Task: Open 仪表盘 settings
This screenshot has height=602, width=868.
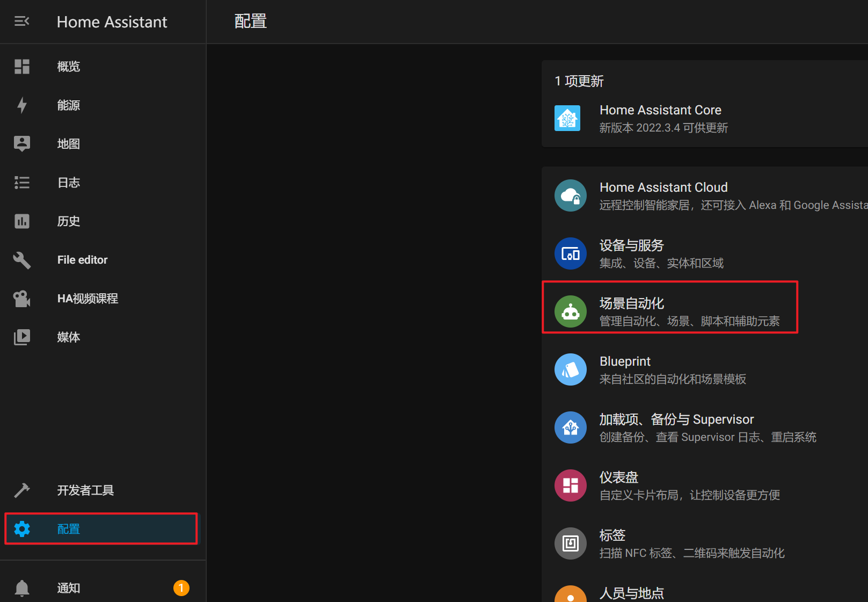Action: 705,485
